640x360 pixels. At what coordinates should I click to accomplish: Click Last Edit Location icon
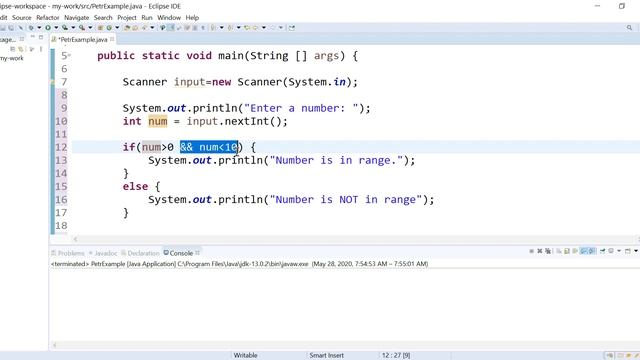(x=247, y=28)
